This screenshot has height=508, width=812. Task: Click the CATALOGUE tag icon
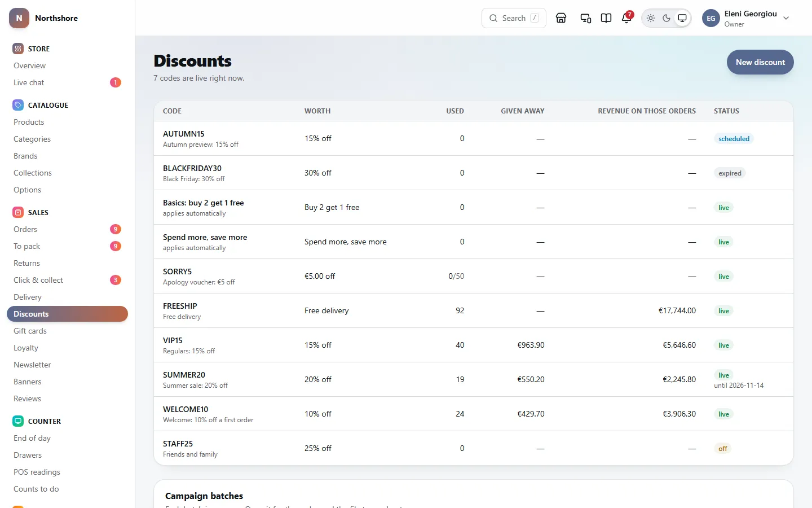pyautogui.click(x=18, y=105)
